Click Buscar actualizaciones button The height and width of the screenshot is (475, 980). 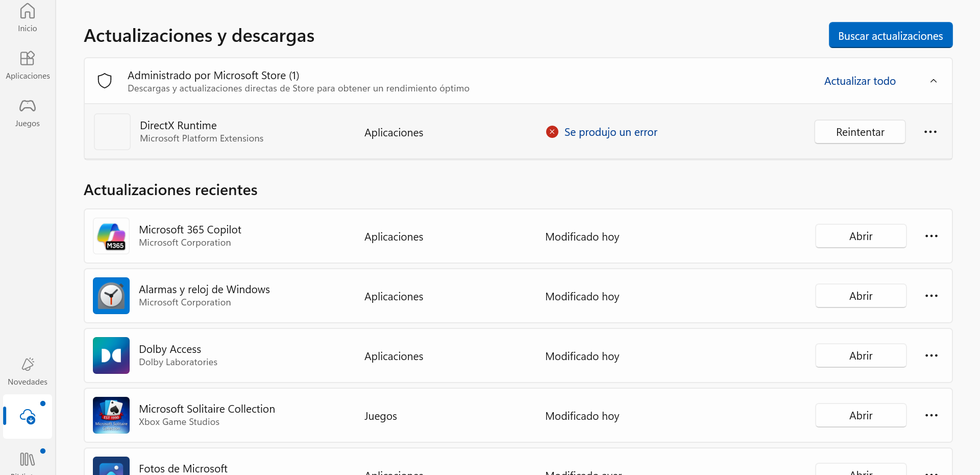[x=891, y=35]
